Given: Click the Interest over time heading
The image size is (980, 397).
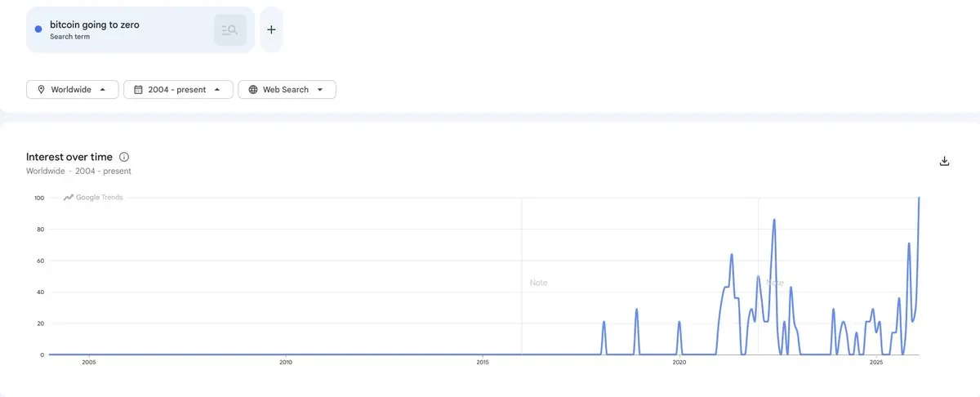Looking at the screenshot, I should (x=69, y=157).
